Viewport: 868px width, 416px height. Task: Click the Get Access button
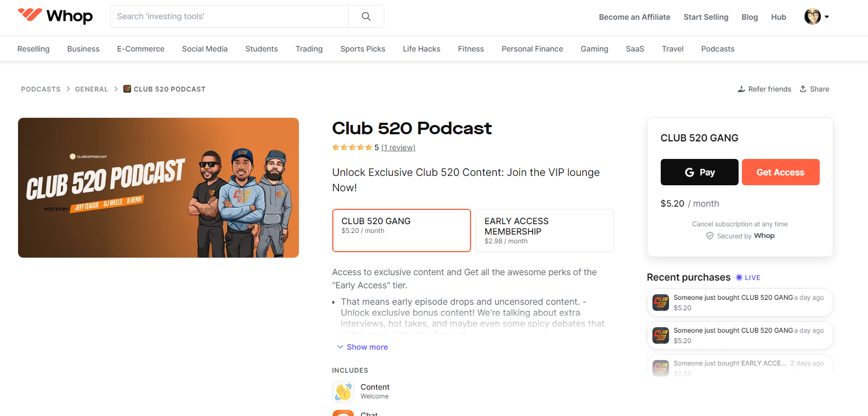781,172
